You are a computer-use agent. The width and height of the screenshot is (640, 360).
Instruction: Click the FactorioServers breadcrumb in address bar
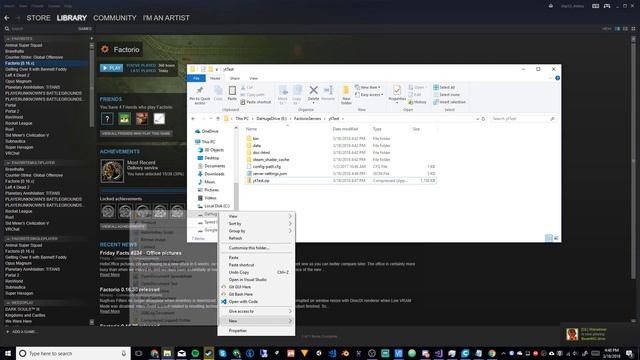[x=307, y=119]
